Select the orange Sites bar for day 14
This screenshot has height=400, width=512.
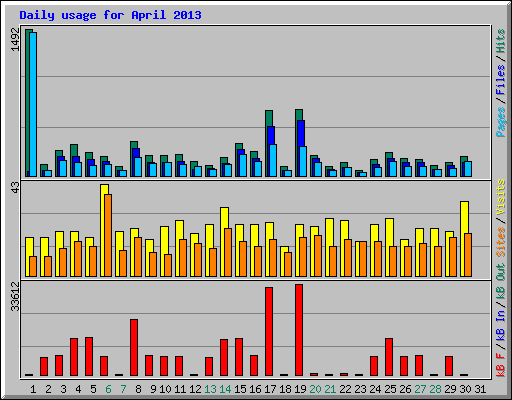[x=228, y=252]
